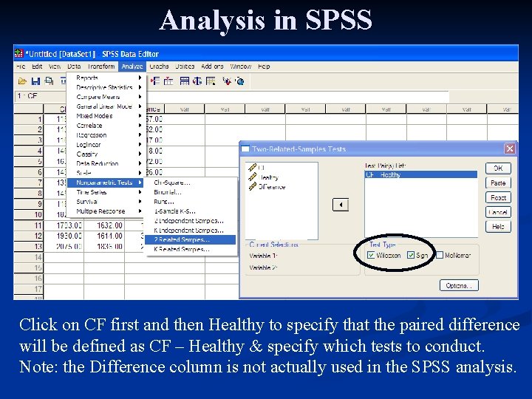Click the Save file toolbar icon

coord(35,81)
